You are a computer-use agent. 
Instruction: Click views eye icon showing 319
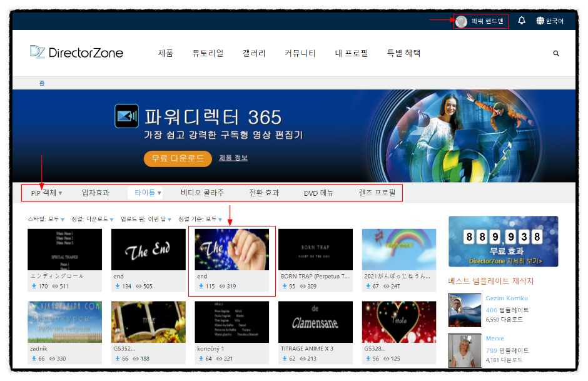pyautogui.click(x=222, y=286)
